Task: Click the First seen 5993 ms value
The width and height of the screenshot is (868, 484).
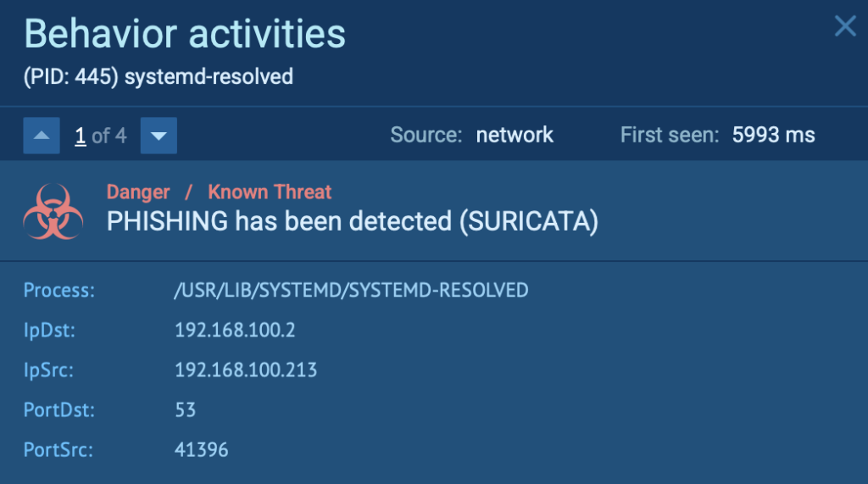Action: tap(773, 135)
